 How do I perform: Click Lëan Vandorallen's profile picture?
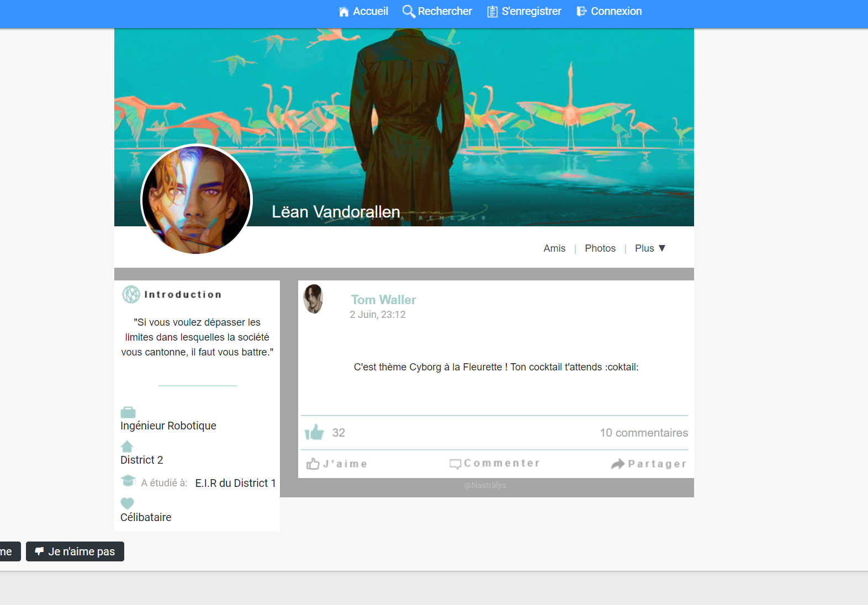(x=197, y=199)
